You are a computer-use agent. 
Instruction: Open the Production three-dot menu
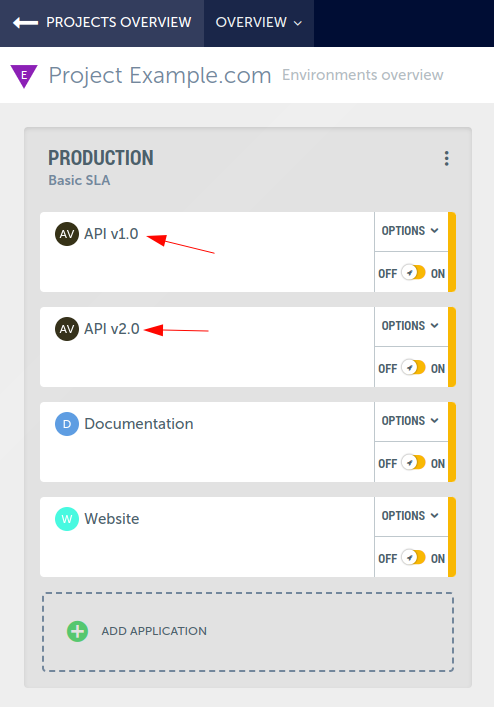coord(446,158)
